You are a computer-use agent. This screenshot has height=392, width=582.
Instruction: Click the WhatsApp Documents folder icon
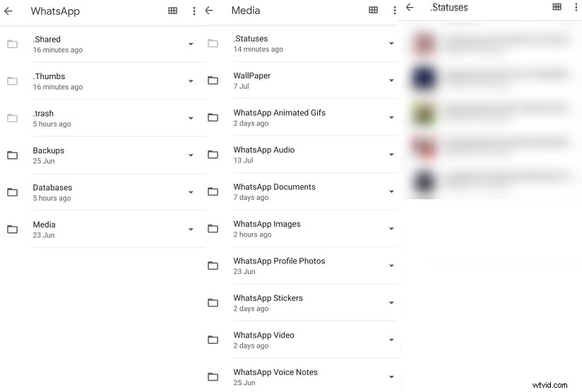pyautogui.click(x=213, y=191)
